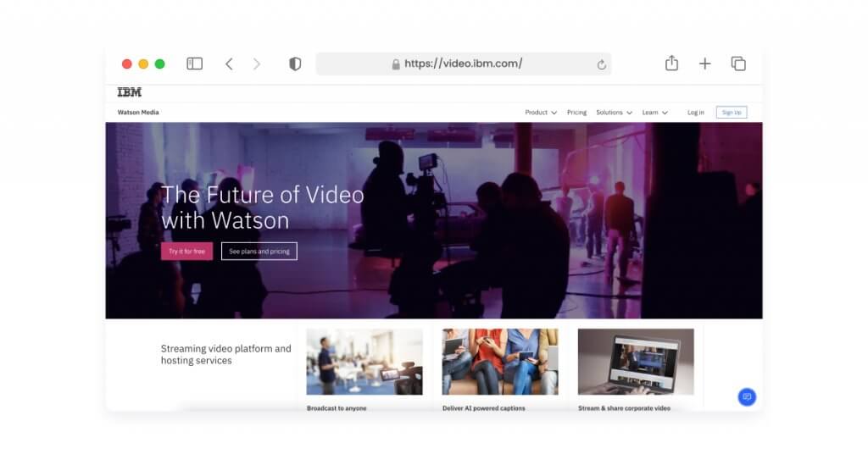Click the video.ibm.com address field

point(464,64)
